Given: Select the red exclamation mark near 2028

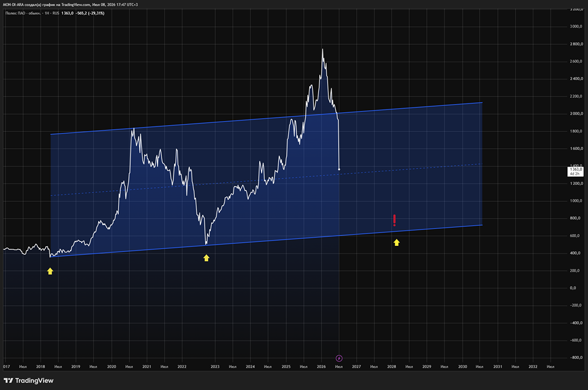Looking at the screenshot, I should (x=395, y=220).
